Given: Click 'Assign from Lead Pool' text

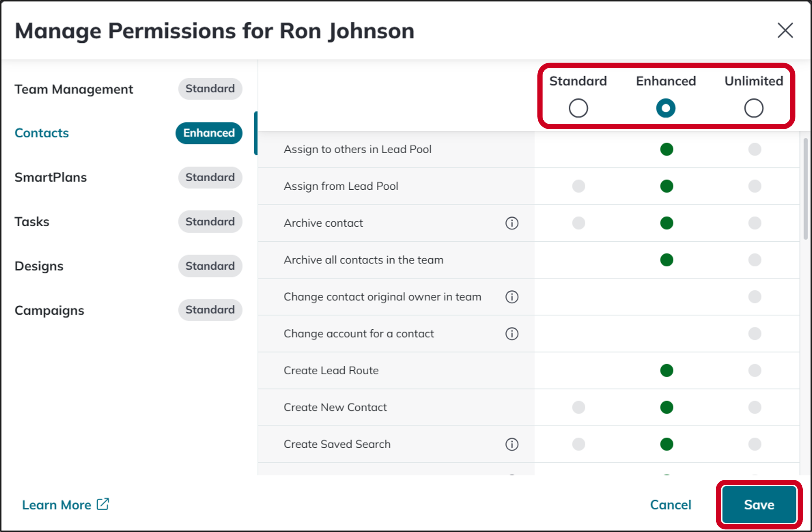Looking at the screenshot, I should pyautogui.click(x=341, y=186).
